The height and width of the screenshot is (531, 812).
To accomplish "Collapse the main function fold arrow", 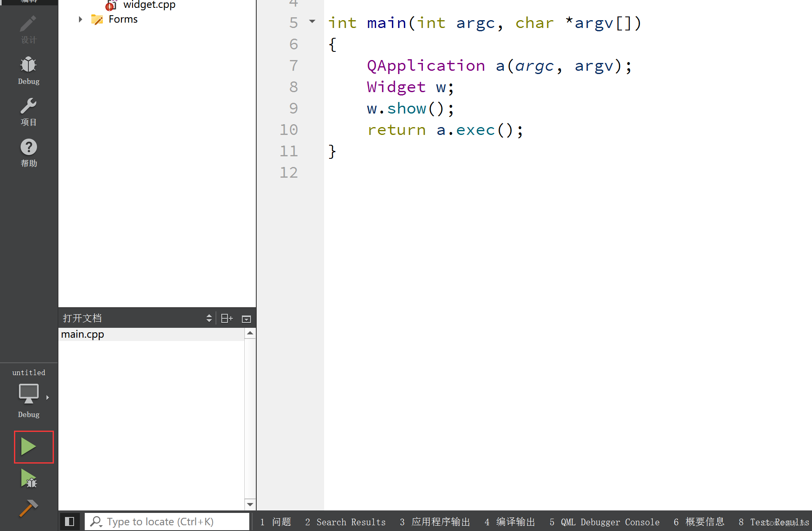I will (x=312, y=21).
